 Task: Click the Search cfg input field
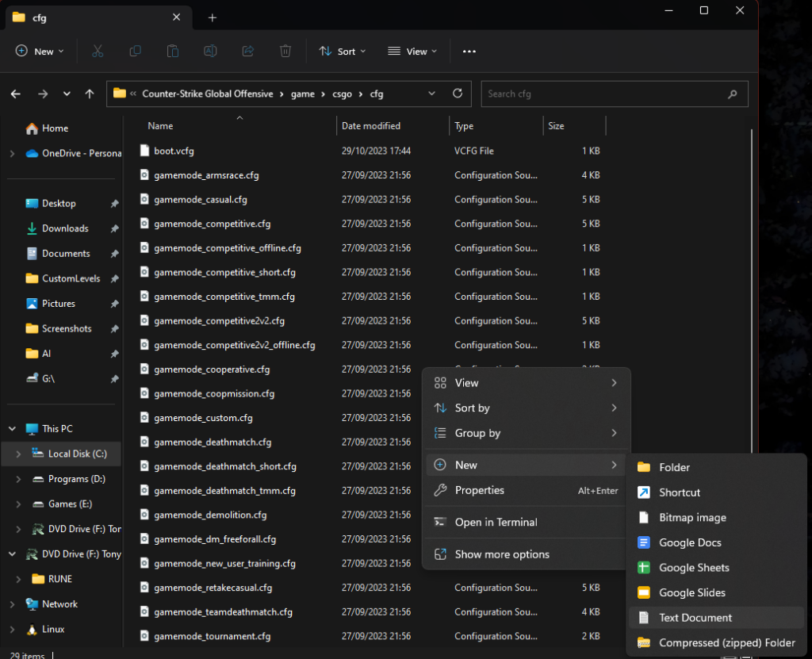coord(615,94)
